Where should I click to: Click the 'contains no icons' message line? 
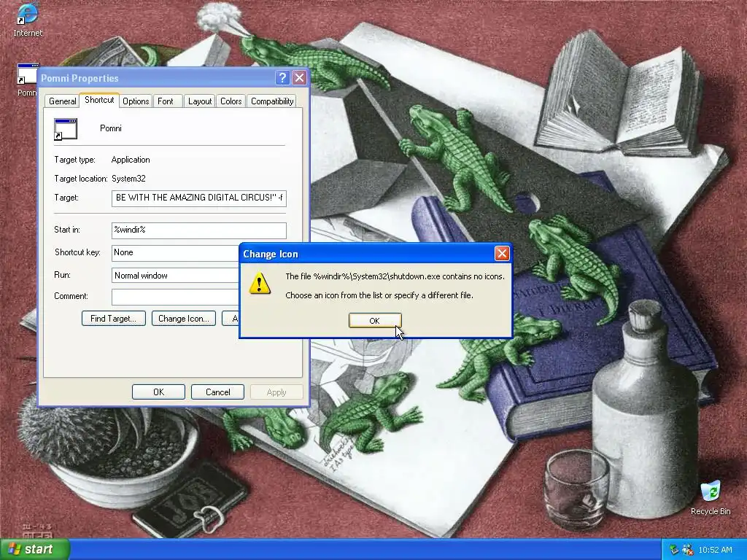click(395, 276)
